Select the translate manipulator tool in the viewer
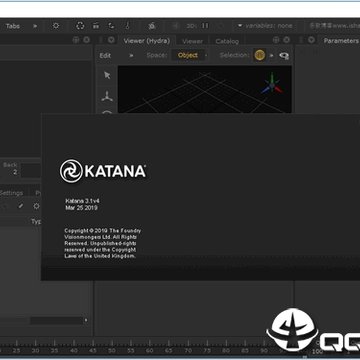Image resolution: width=360 pixels, height=360 pixels. [107, 96]
